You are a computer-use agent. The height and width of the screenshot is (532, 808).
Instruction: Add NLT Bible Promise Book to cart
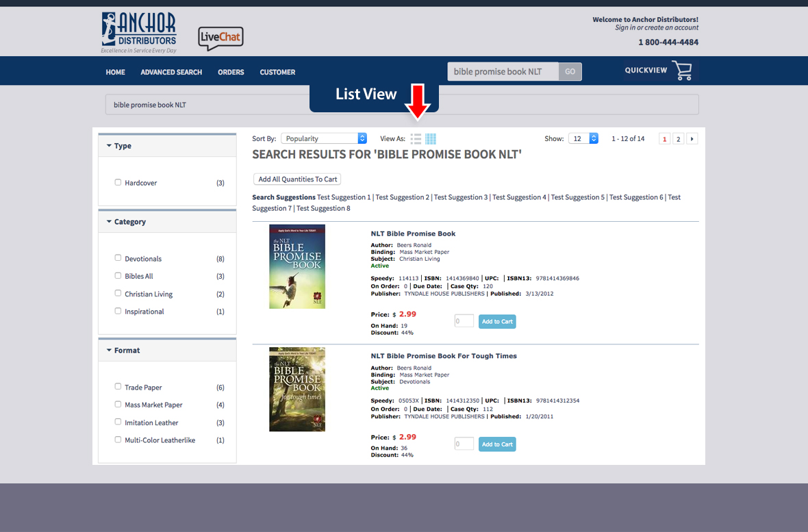point(497,322)
